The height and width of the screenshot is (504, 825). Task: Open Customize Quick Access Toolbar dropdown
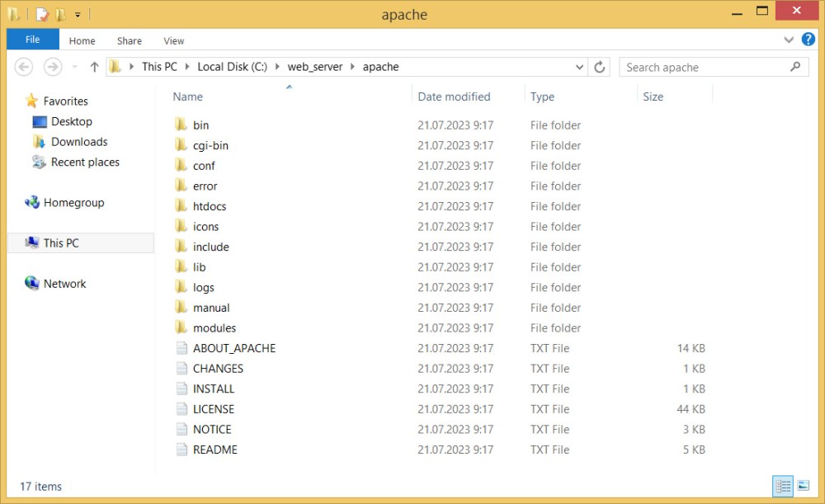click(78, 14)
